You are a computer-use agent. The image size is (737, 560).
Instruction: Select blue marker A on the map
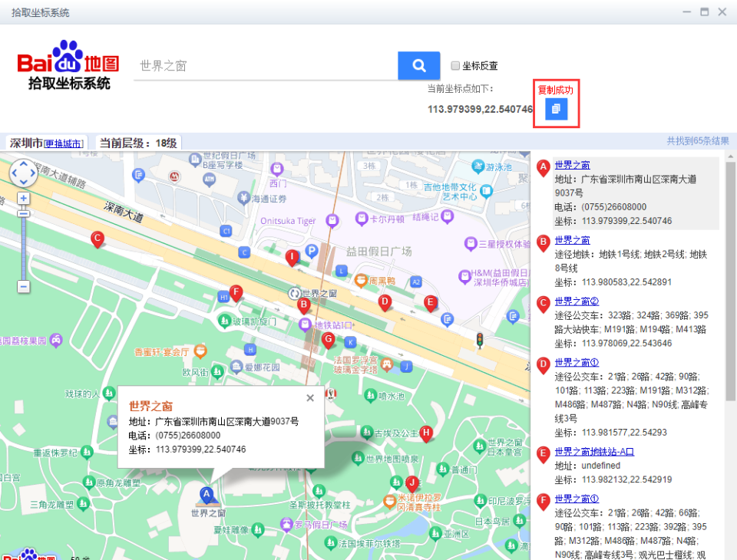tap(207, 495)
